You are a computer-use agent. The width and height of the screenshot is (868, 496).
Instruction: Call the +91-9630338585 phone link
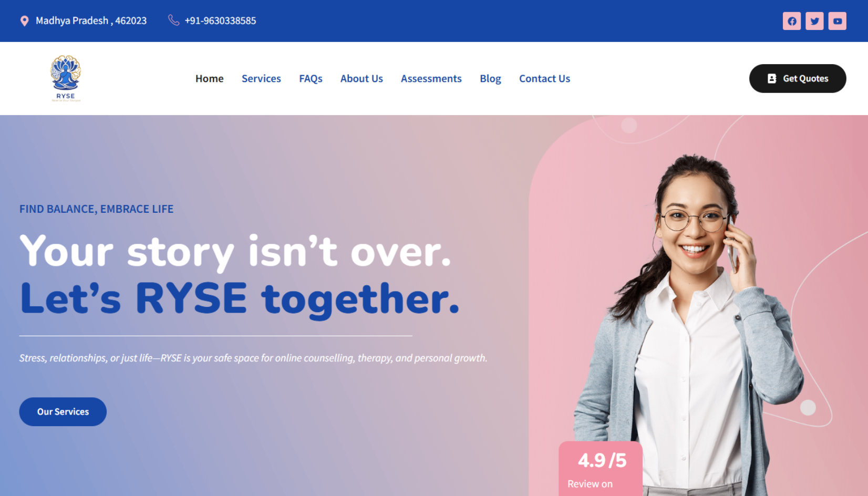(220, 20)
